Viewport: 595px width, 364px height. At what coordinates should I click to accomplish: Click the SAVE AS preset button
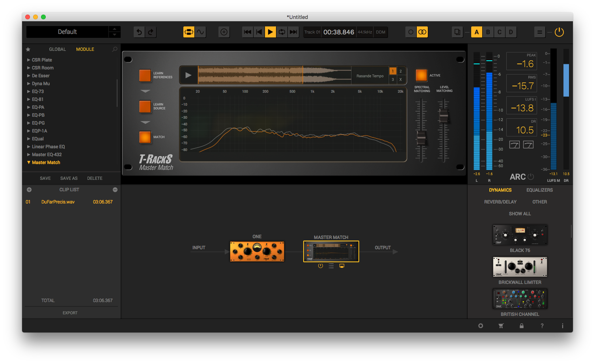pos(69,178)
